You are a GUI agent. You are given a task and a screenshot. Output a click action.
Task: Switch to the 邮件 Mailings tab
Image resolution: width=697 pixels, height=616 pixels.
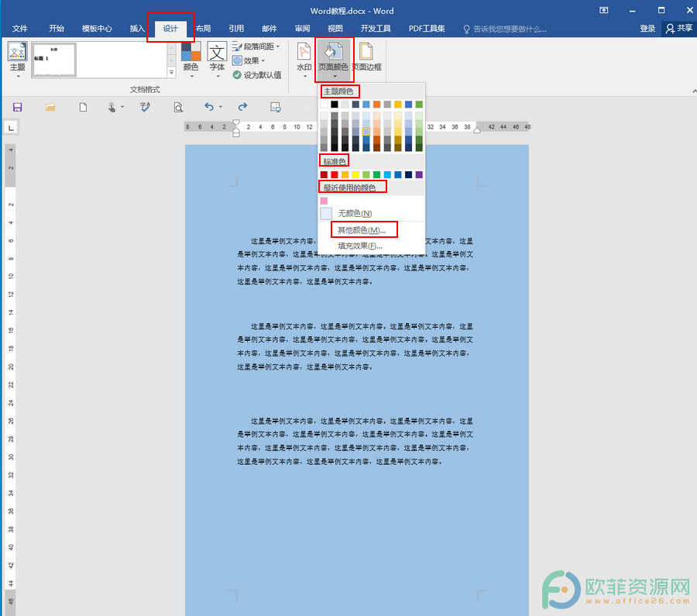(x=270, y=29)
